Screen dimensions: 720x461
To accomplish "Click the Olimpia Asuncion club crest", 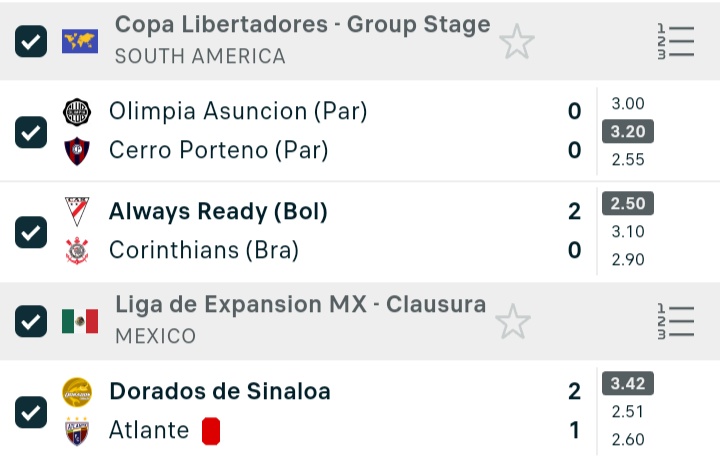I will [77, 112].
